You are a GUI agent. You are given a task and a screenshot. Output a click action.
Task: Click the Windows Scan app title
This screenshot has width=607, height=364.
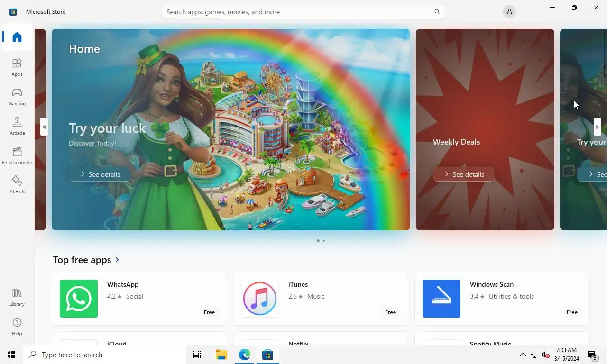492,284
